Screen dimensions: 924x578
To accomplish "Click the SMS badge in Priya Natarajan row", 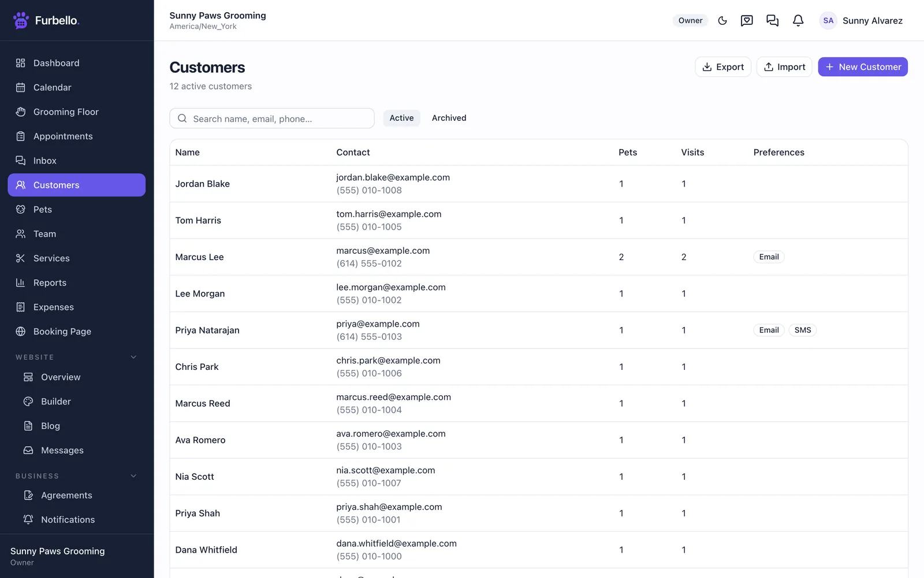I will coord(802,330).
